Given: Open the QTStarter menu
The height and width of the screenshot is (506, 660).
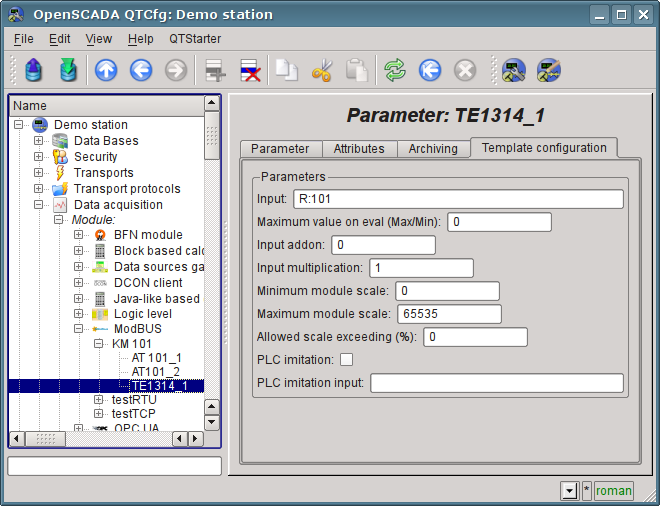Looking at the screenshot, I should tap(194, 38).
